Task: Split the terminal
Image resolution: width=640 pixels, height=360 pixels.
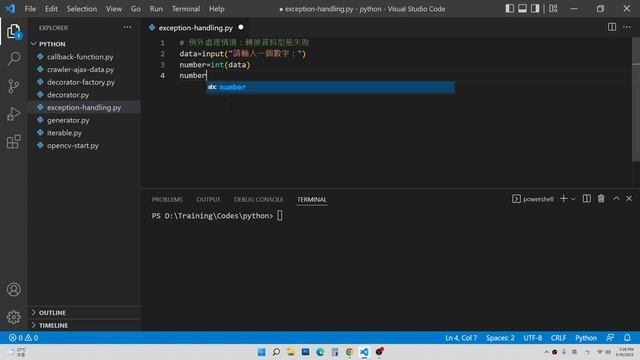Action: point(587,199)
